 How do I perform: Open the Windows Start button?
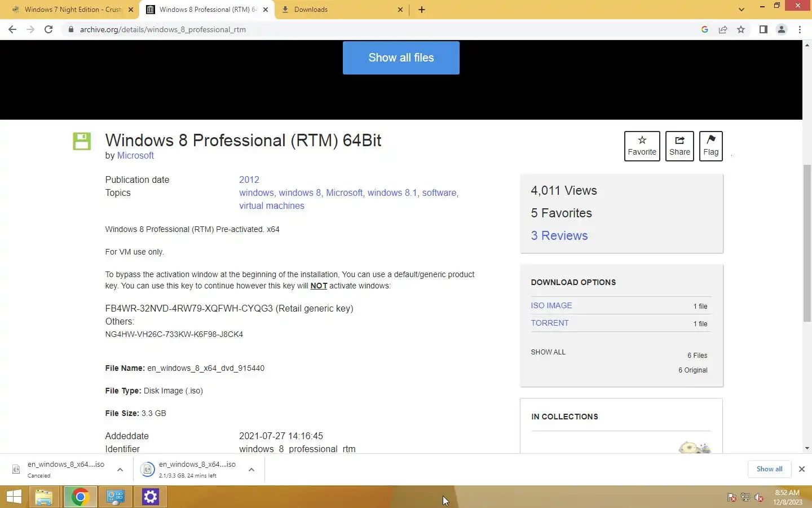pos(14,497)
